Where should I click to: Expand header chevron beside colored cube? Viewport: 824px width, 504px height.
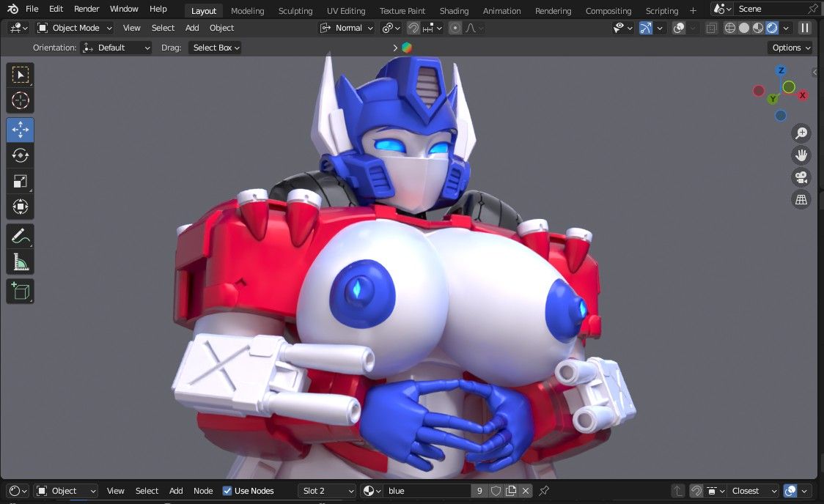point(395,48)
